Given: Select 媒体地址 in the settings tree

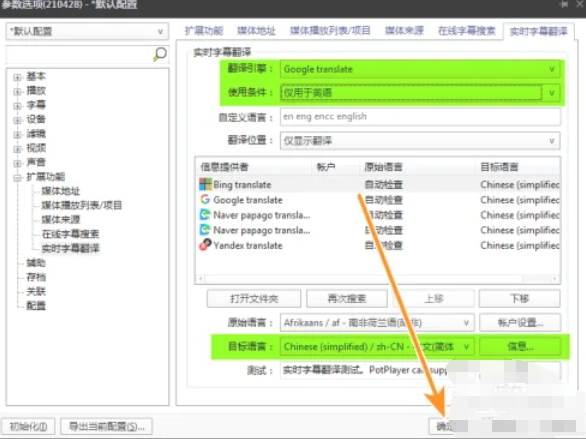Looking at the screenshot, I should pyautogui.click(x=61, y=191).
